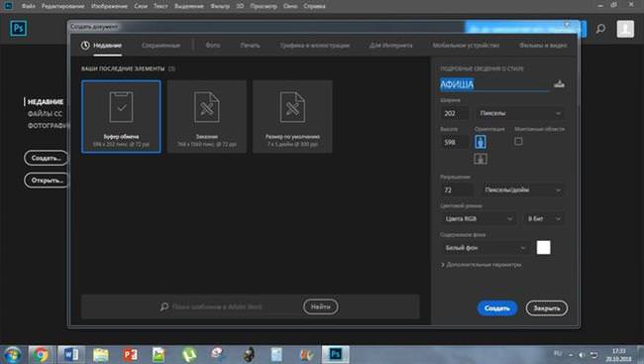The width and height of the screenshot is (644, 364).
Task: Open Google Chrome from the taskbar
Action: coord(41,354)
